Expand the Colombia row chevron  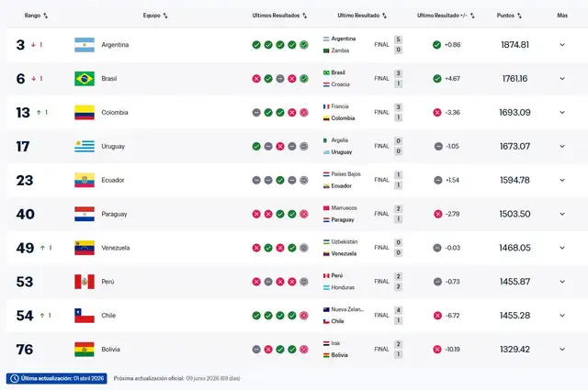pos(561,113)
